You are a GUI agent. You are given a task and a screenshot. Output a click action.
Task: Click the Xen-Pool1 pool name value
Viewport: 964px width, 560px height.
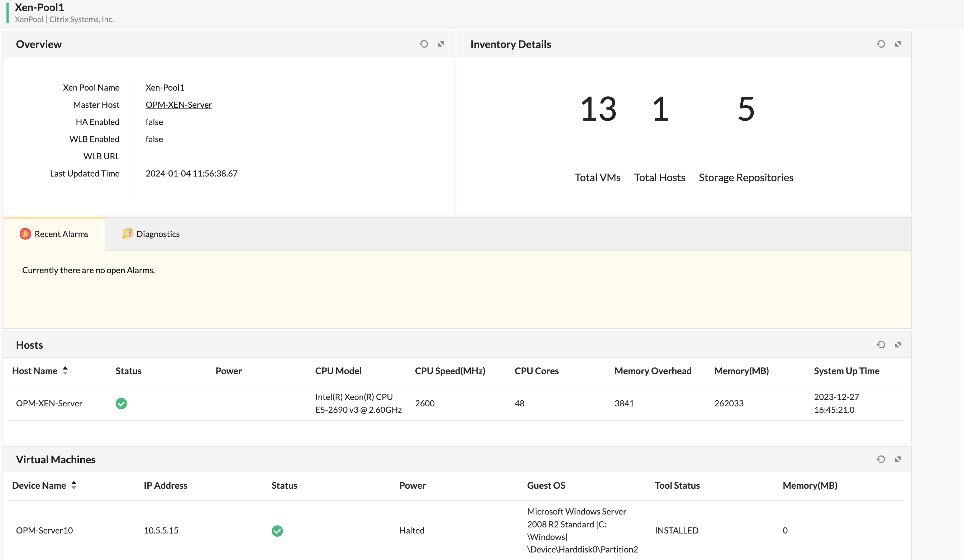[x=165, y=87]
